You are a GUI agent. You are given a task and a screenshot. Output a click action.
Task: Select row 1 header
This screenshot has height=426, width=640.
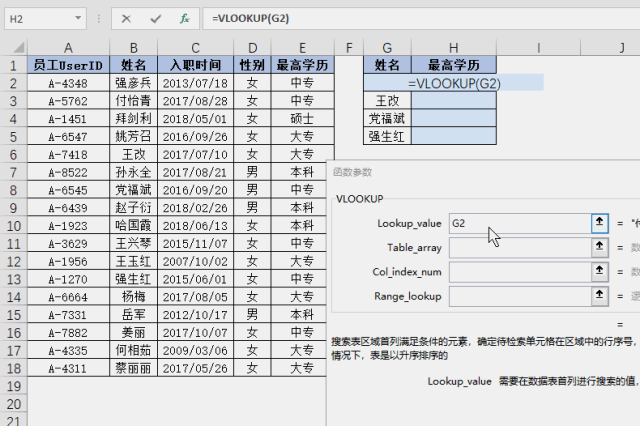point(13,65)
